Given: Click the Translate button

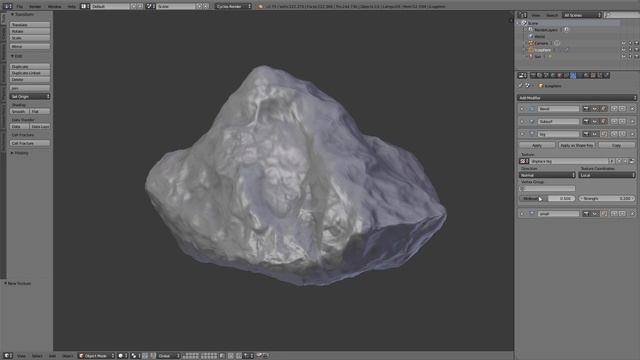Looking at the screenshot, I should [x=30, y=25].
